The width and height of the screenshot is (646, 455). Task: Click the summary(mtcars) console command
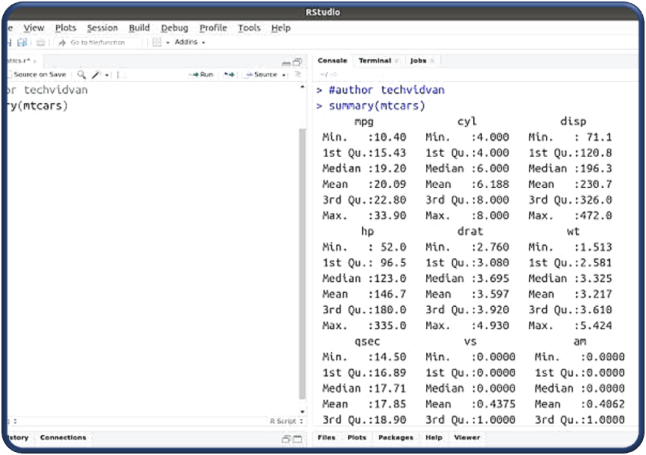pos(377,106)
